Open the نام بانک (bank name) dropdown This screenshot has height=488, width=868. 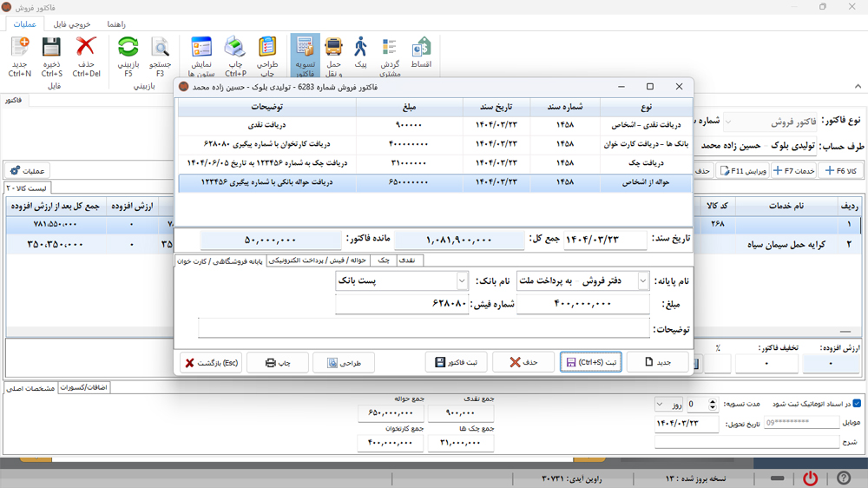tap(462, 281)
